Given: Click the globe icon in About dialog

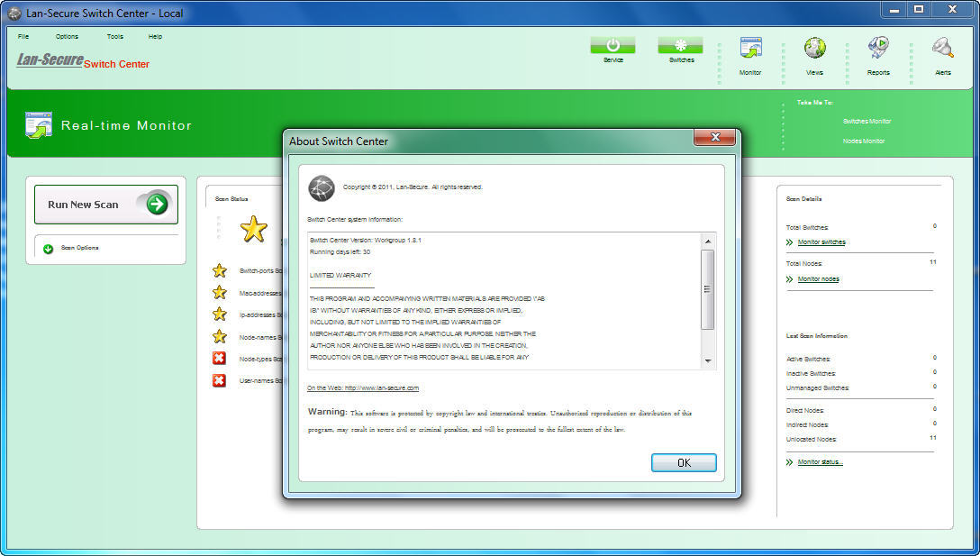Looking at the screenshot, I should (x=322, y=188).
